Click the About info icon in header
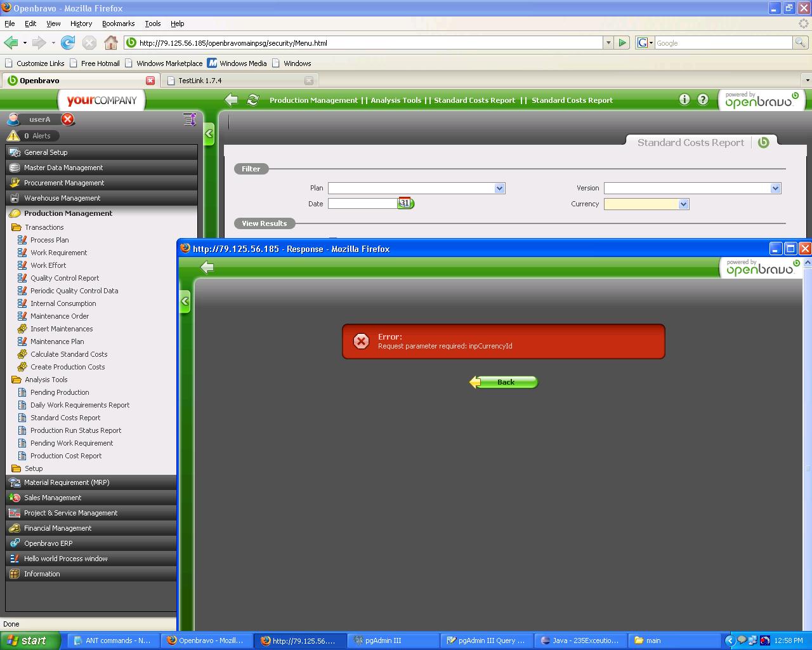 point(684,100)
